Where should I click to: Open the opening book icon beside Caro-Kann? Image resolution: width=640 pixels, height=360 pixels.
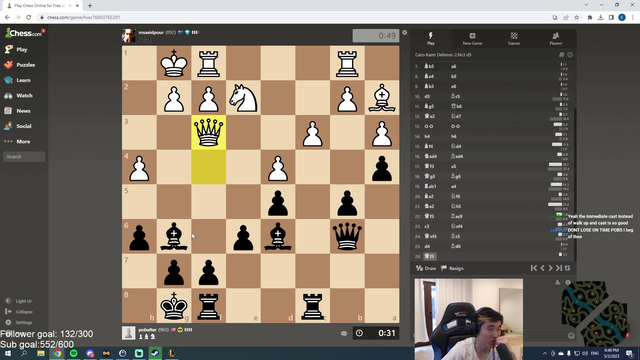tap(562, 55)
